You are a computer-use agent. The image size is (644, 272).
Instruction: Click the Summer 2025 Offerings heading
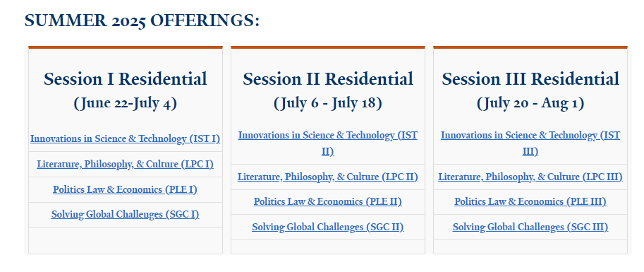(142, 20)
